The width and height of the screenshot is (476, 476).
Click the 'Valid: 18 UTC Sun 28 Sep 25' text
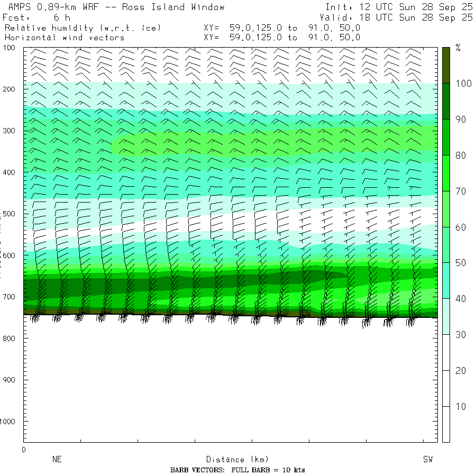pyautogui.click(x=396, y=17)
